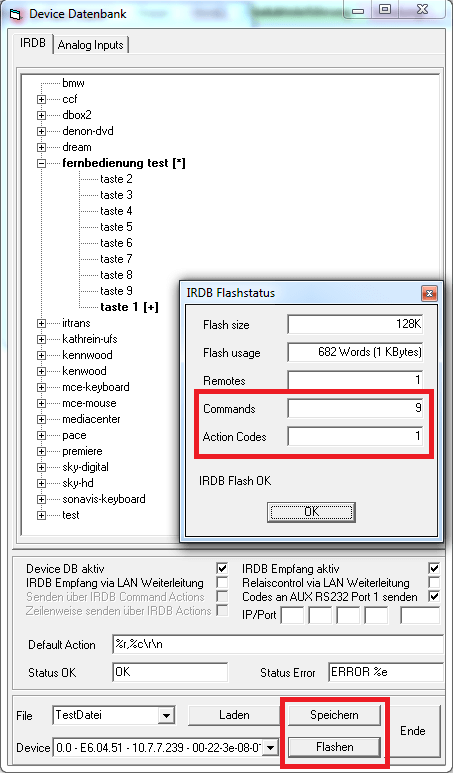453x773 pixels.
Task: Select the taste 6 command
Action: pyautogui.click(x=116, y=243)
